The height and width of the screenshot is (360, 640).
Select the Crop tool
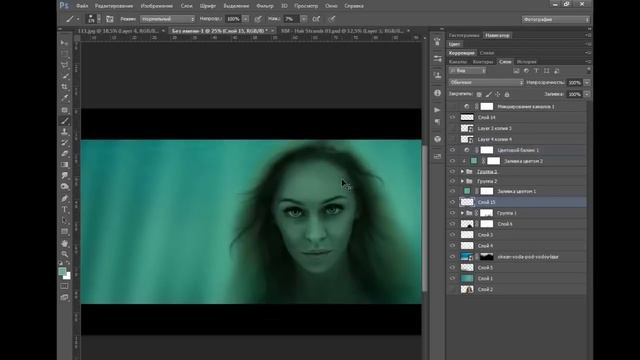[x=64, y=87]
